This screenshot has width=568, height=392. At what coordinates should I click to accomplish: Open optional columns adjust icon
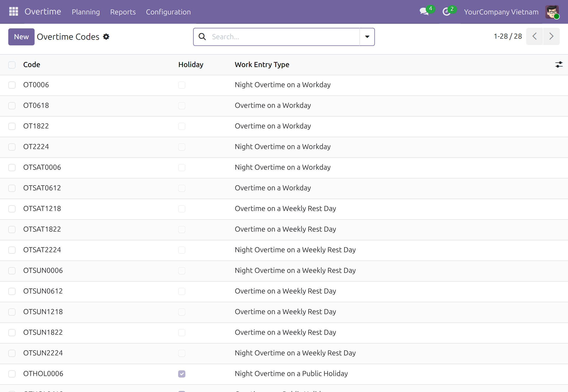pos(559,64)
